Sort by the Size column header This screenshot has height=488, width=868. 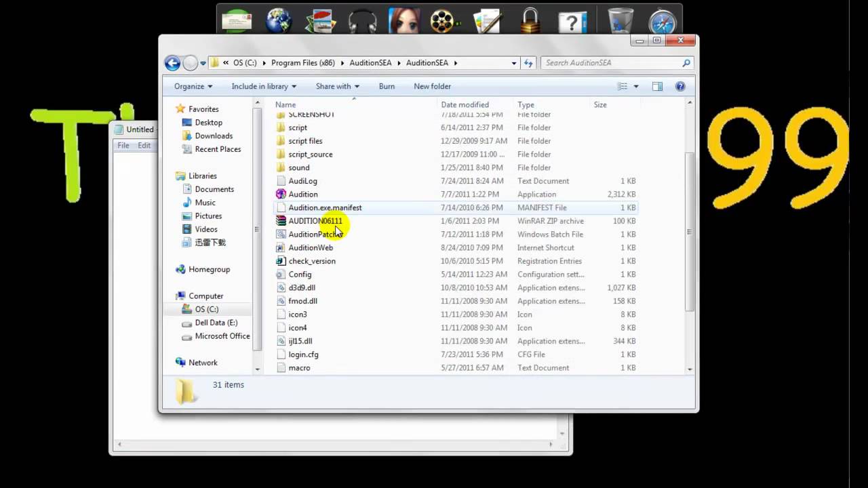(600, 105)
